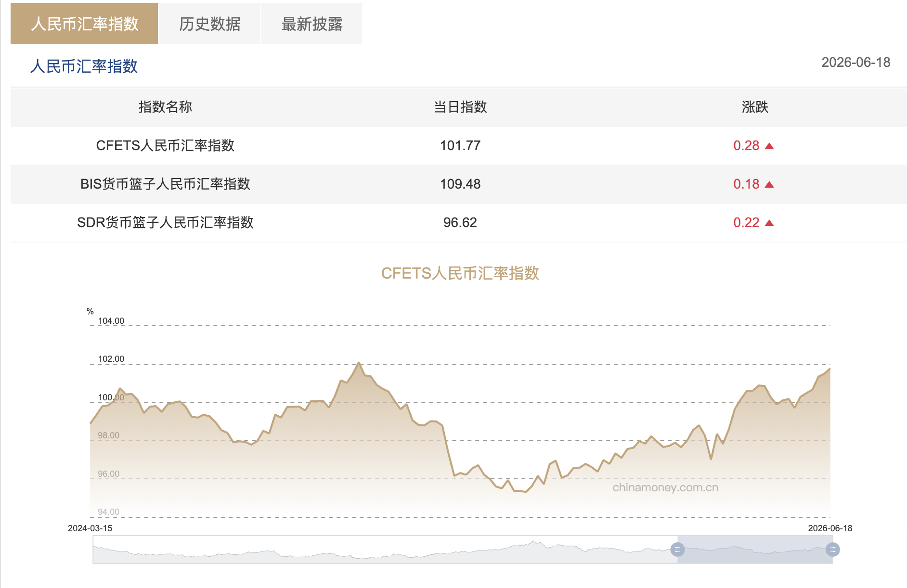Click the red up arrow beside 0.28
The height and width of the screenshot is (588, 907).
[x=769, y=146]
